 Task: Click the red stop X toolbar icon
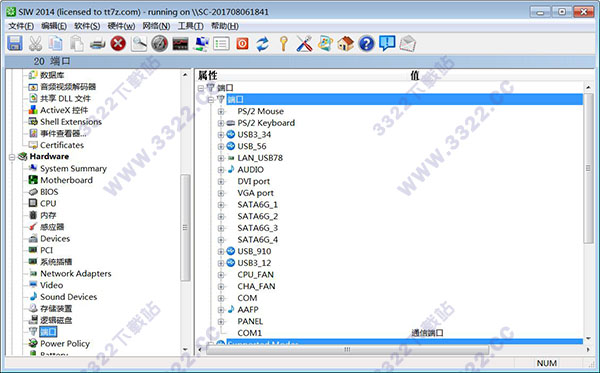(118, 43)
